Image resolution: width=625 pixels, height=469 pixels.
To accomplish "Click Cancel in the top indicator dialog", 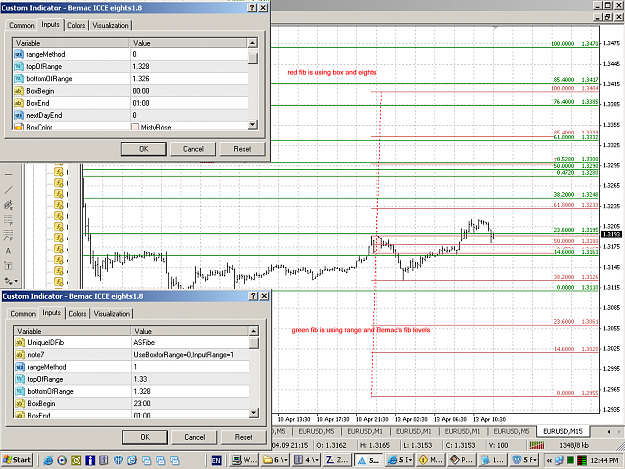I will [193, 149].
